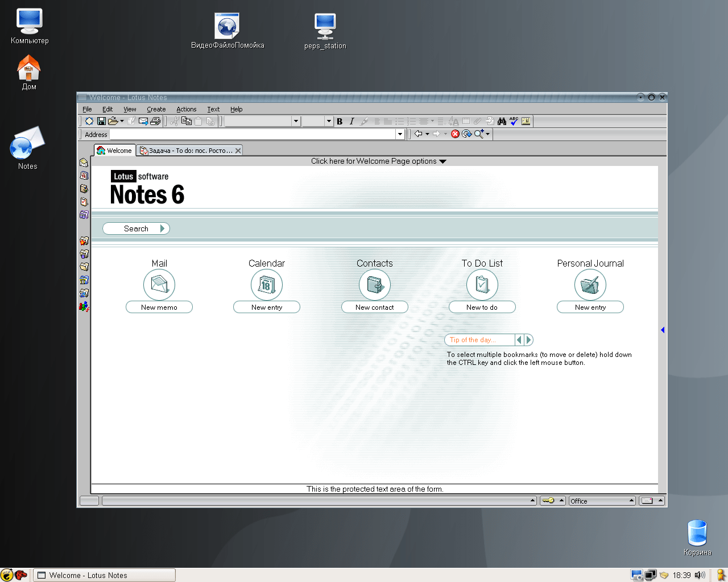Click the Stop red X navigation icon
This screenshot has width=728, height=582.
coord(455,134)
